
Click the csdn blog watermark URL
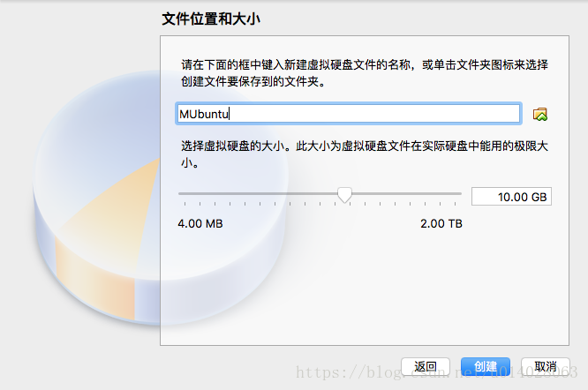(x=437, y=372)
